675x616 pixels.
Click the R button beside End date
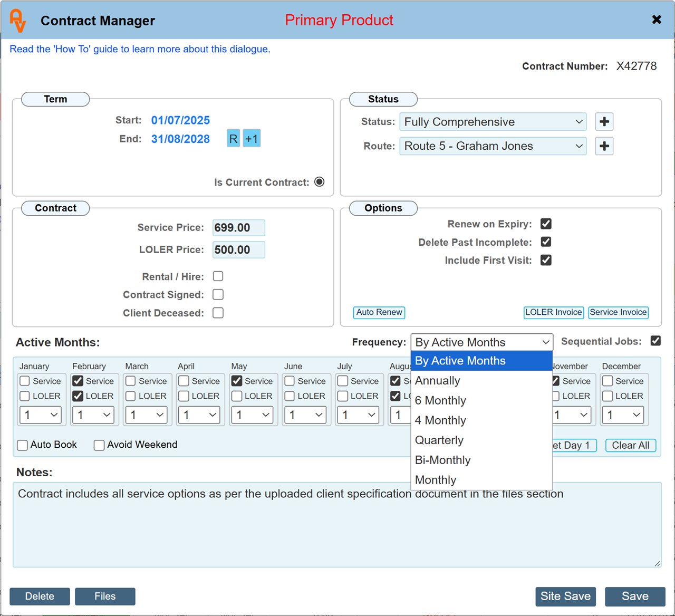tap(233, 139)
